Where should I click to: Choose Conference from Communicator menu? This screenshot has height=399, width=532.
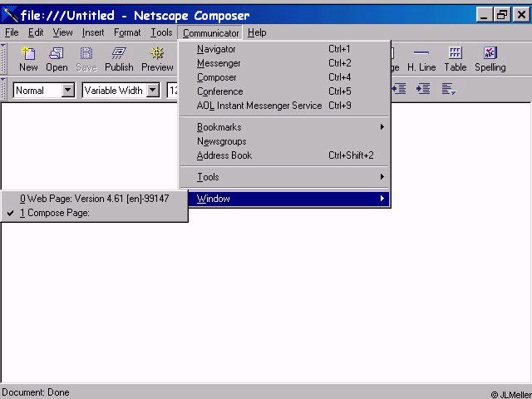[x=285, y=91]
